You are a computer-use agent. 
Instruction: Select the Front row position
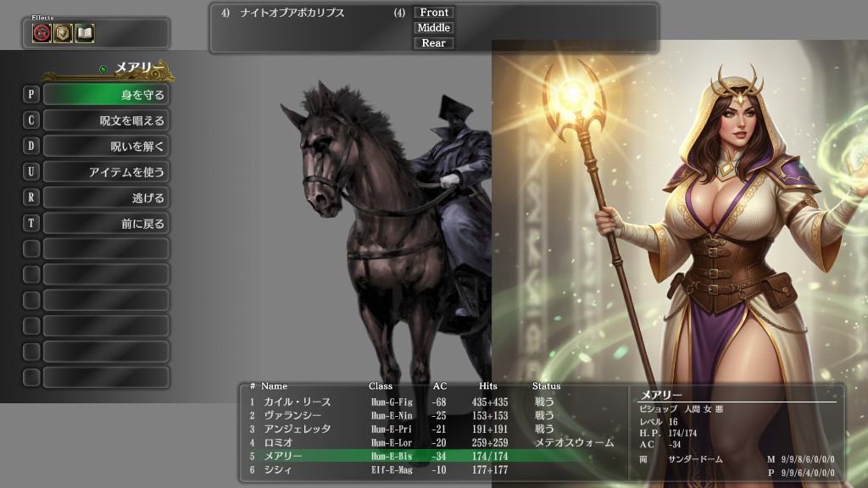click(x=433, y=13)
